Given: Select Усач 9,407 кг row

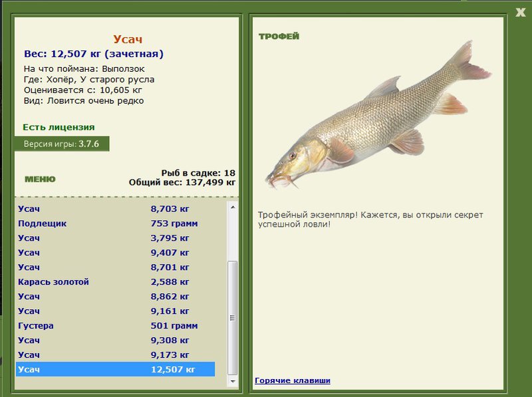Looking at the screenshot, I should (115, 253).
